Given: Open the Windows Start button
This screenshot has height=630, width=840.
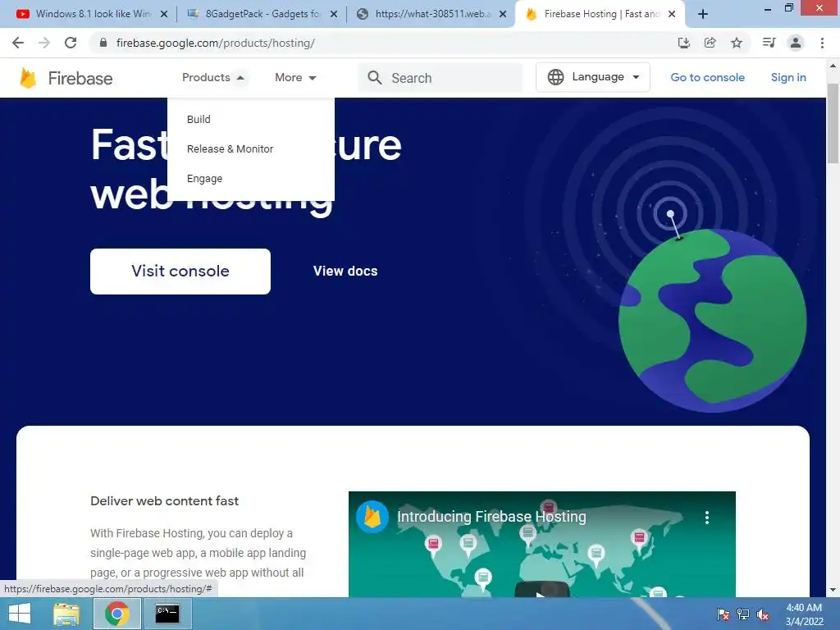Looking at the screenshot, I should [x=20, y=614].
